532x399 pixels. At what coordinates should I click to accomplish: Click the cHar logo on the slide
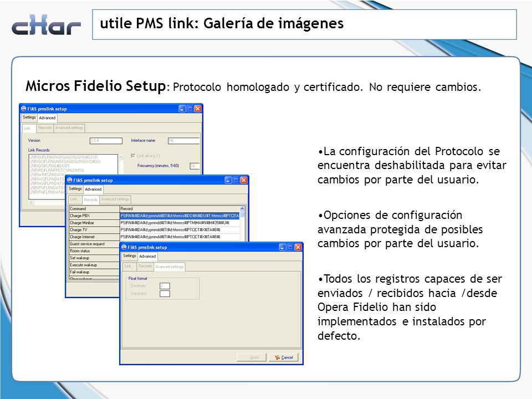46,25
